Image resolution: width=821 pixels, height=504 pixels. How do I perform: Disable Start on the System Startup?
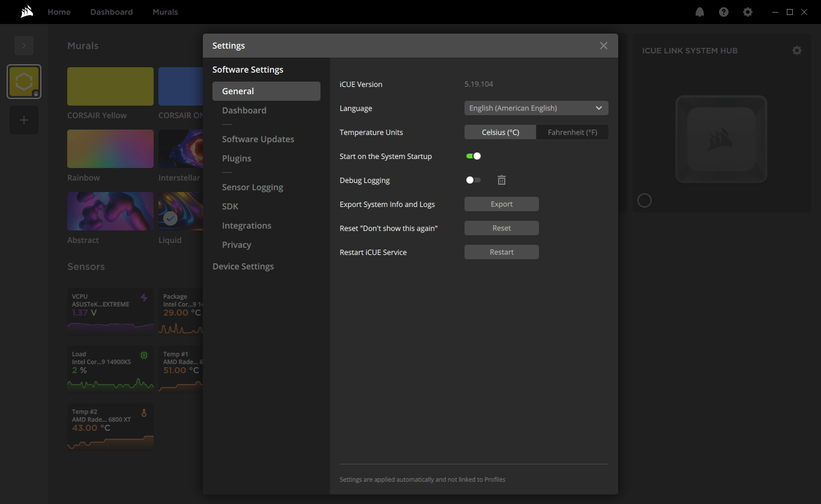(x=474, y=156)
